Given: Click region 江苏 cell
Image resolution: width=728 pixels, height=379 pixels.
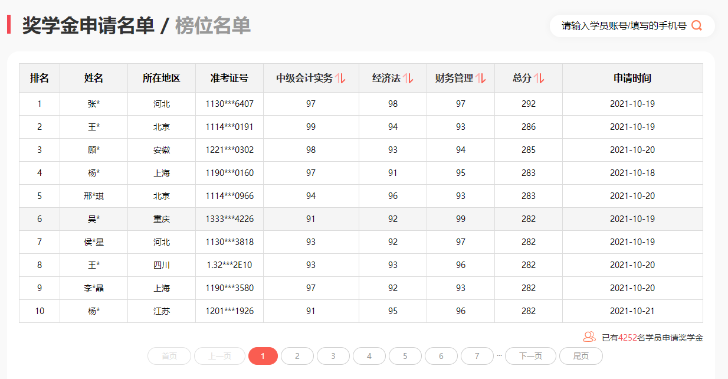Looking at the screenshot, I should coord(161,311).
